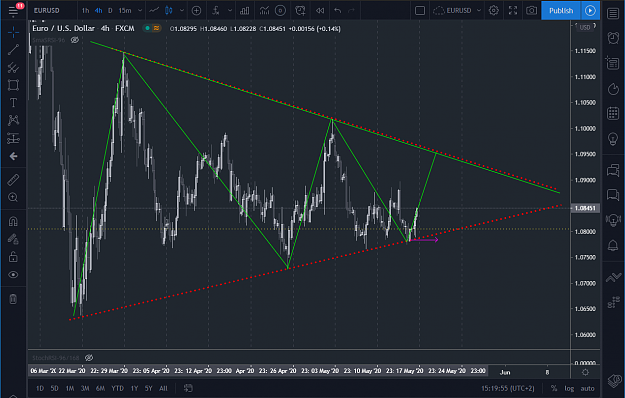Toggle percent scale mode
This screenshot has width=625, height=398.
coord(554,388)
